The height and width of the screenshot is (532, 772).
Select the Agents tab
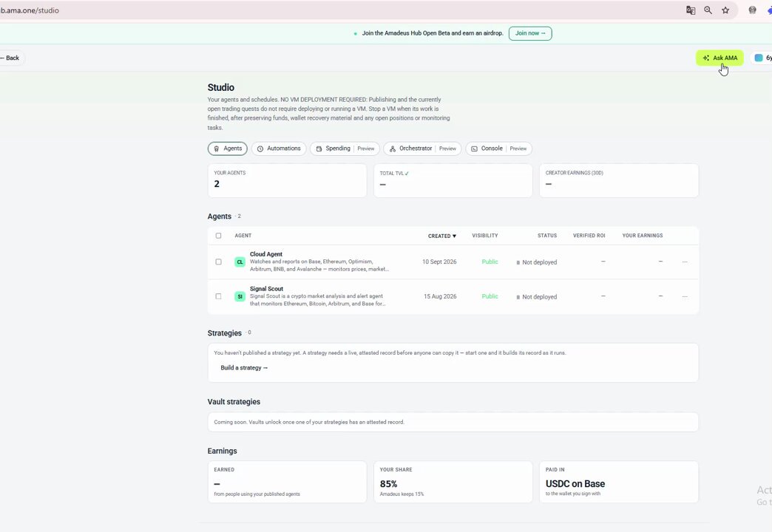coord(228,149)
